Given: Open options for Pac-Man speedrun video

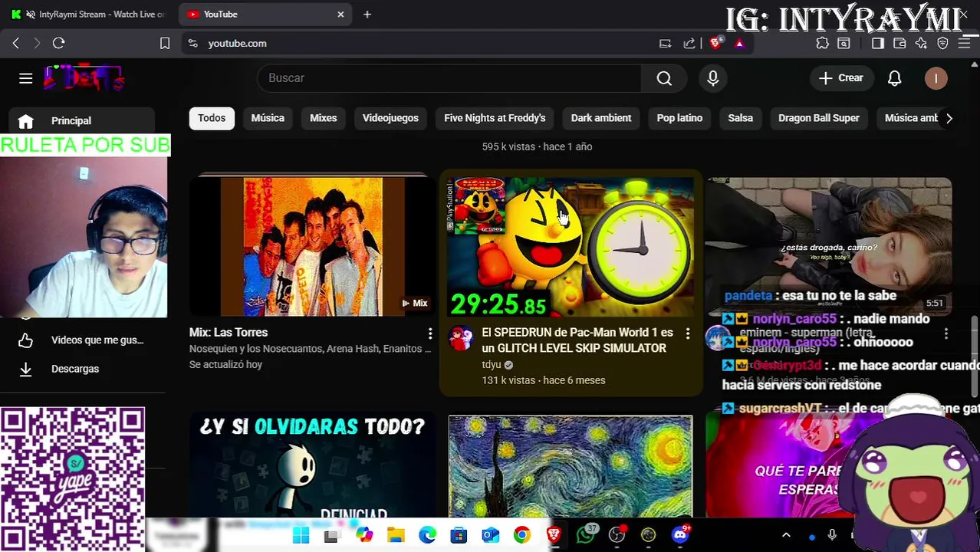Looking at the screenshot, I should (688, 333).
